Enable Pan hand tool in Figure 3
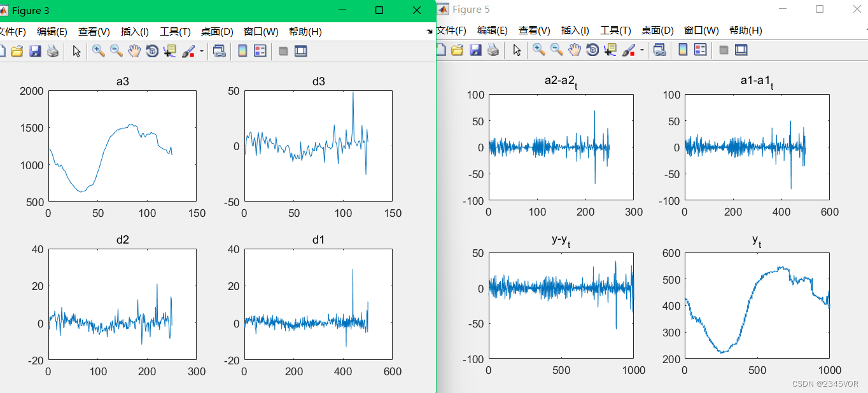 [134, 52]
